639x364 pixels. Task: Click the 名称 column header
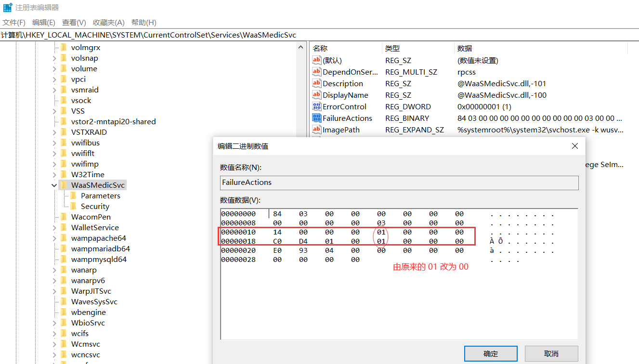320,48
